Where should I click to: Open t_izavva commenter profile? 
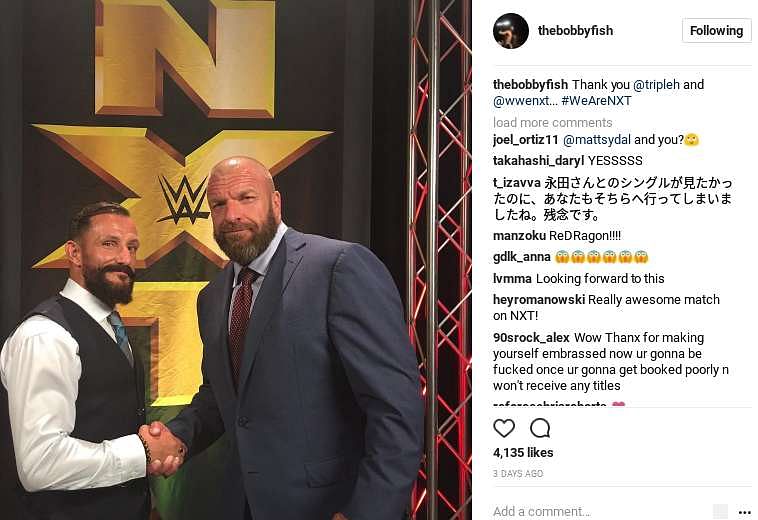[x=517, y=183]
